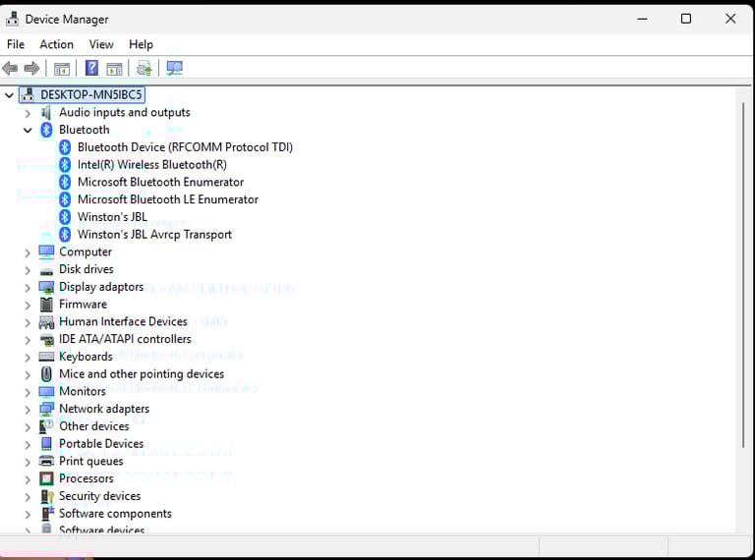Screen dimensions: 755x560
Task: Select Bluetooth Device (RFCOMM Protocol TDI)
Action: click(185, 147)
